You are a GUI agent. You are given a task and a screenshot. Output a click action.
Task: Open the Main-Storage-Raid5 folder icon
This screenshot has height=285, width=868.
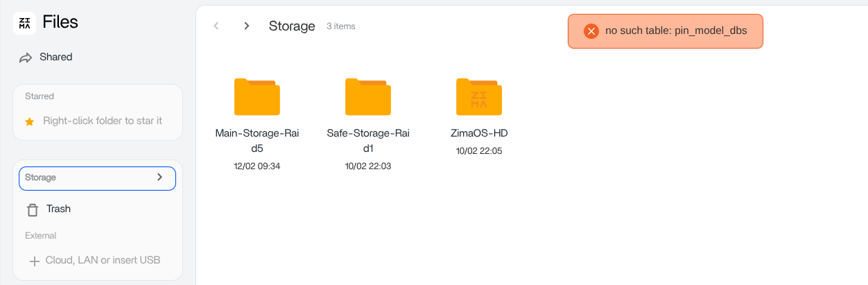pyautogui.click(x=257, y=96)
